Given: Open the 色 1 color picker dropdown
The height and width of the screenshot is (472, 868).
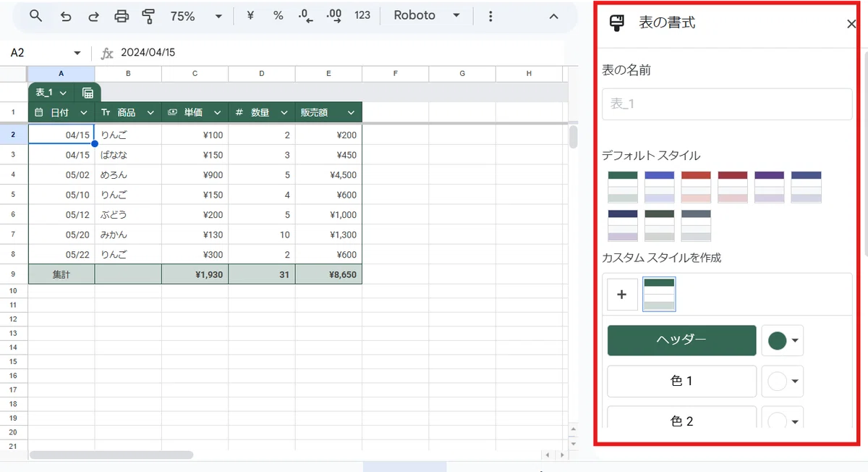Looking at the screenshot, I should coord(783,381).
